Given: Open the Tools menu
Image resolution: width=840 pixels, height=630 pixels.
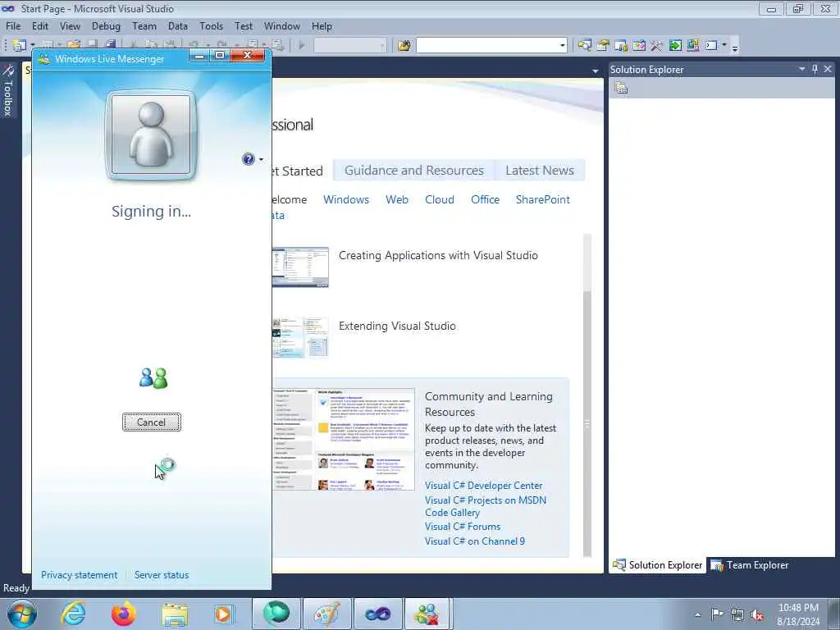Looking at the screenshot, I should (x=211, y=25).
